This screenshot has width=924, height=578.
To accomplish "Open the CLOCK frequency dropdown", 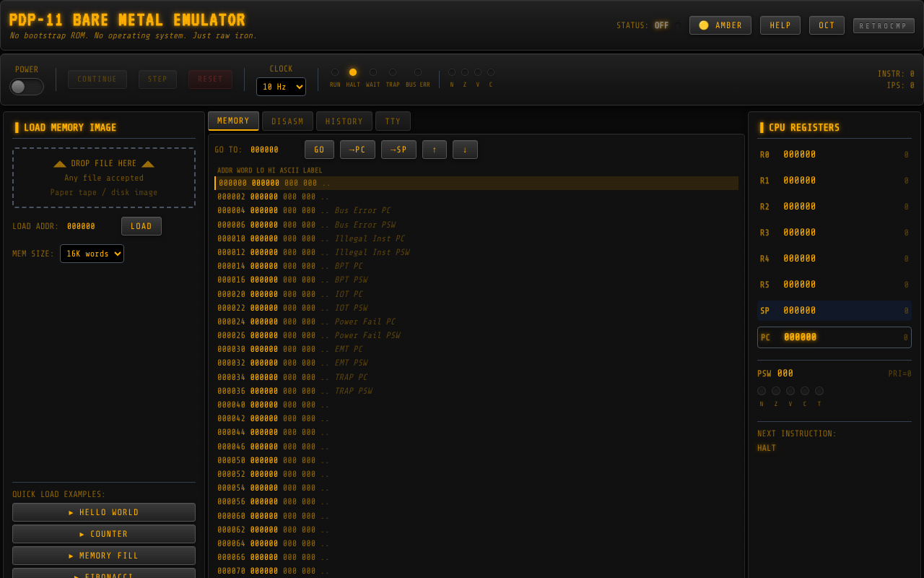I will click(x=281, y=86).
